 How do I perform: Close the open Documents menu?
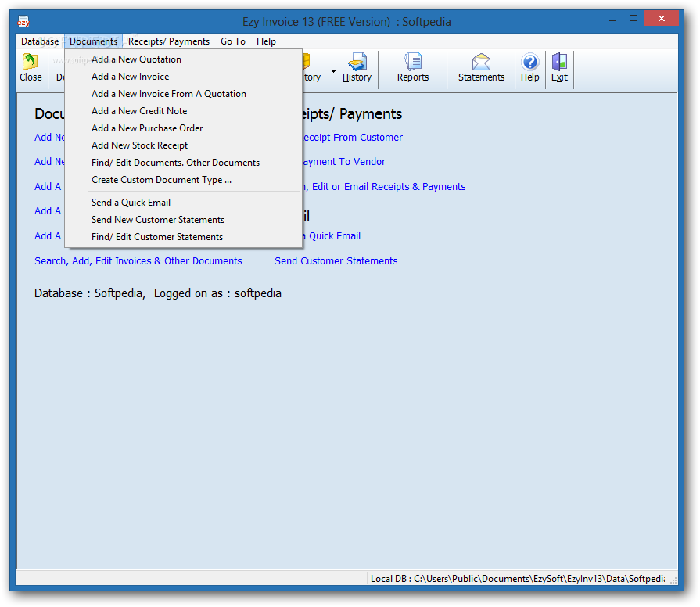[x=93, y=41]
